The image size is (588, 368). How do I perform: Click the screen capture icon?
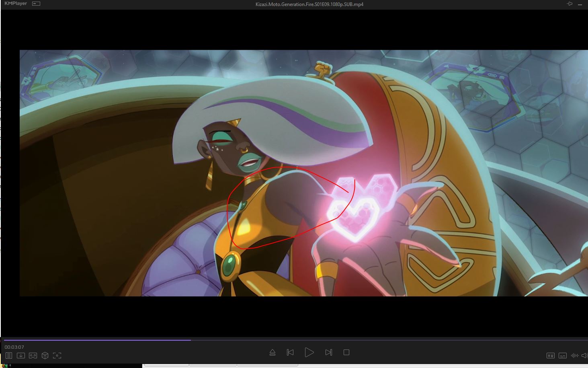[x=57, y=356]
